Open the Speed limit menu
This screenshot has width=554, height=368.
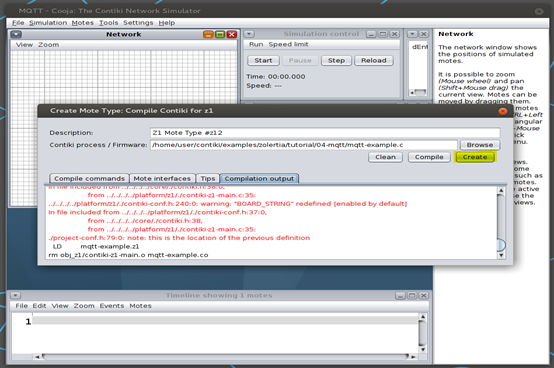click(x=288, y=44)
